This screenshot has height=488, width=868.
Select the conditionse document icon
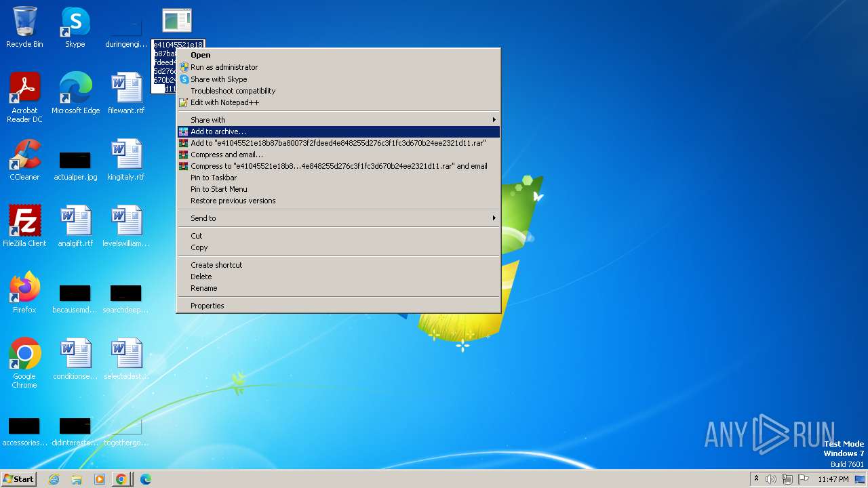point(75,359)
